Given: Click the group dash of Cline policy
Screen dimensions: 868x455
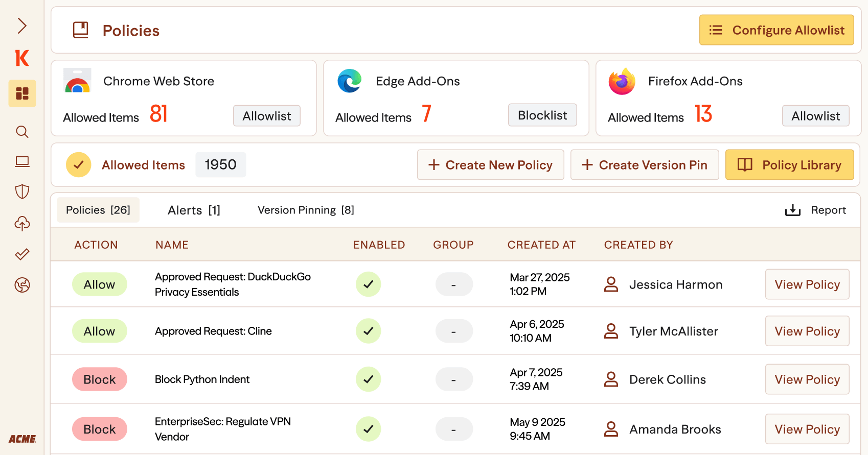Looking at the screenshot, I should [x=454, y=331].
